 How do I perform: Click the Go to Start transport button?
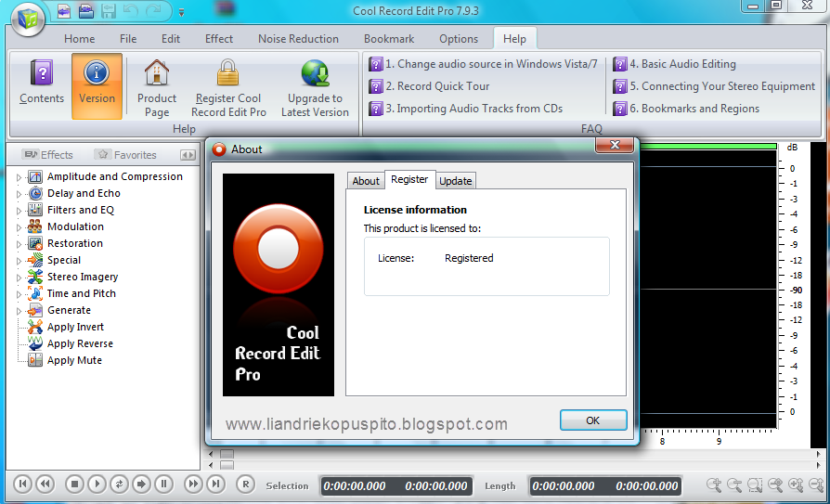click(22, 484)
